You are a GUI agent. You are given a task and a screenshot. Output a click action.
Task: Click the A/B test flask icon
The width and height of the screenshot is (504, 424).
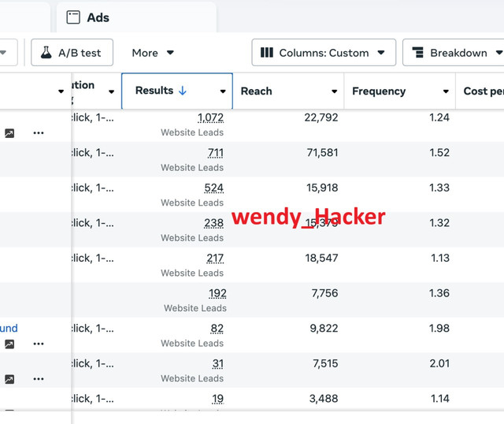click(46, 53)
